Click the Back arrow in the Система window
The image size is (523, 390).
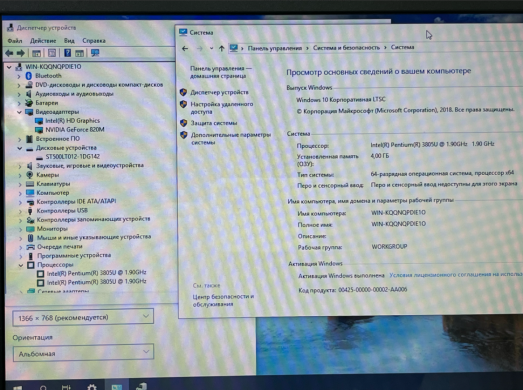pyautogui.click(x=185, y=49)
